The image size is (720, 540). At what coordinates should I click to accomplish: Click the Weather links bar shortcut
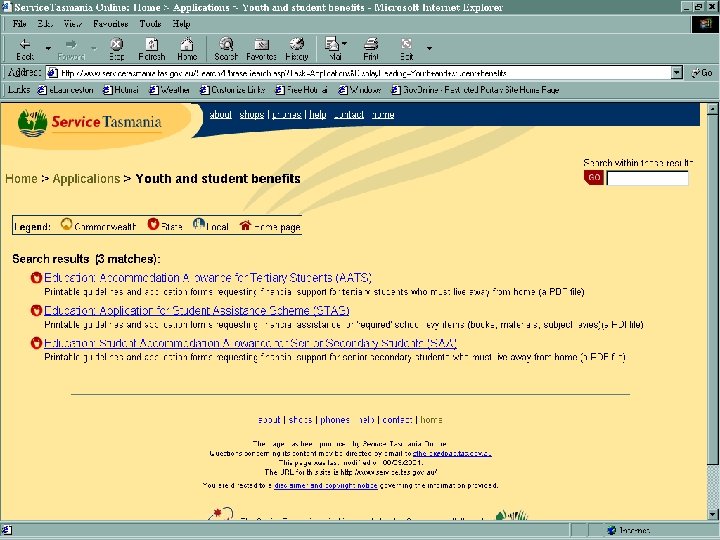(x=169, y=90)
